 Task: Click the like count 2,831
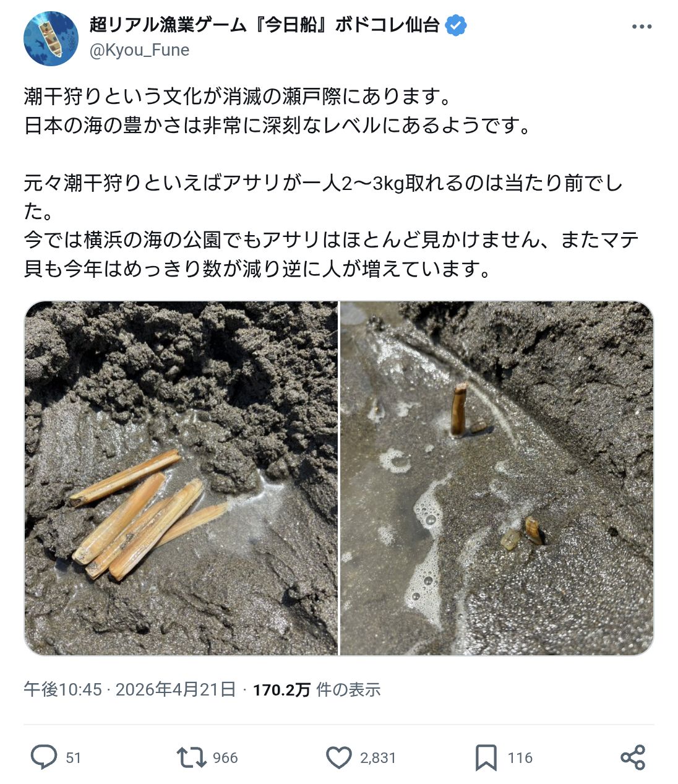(x=377, y=758)
